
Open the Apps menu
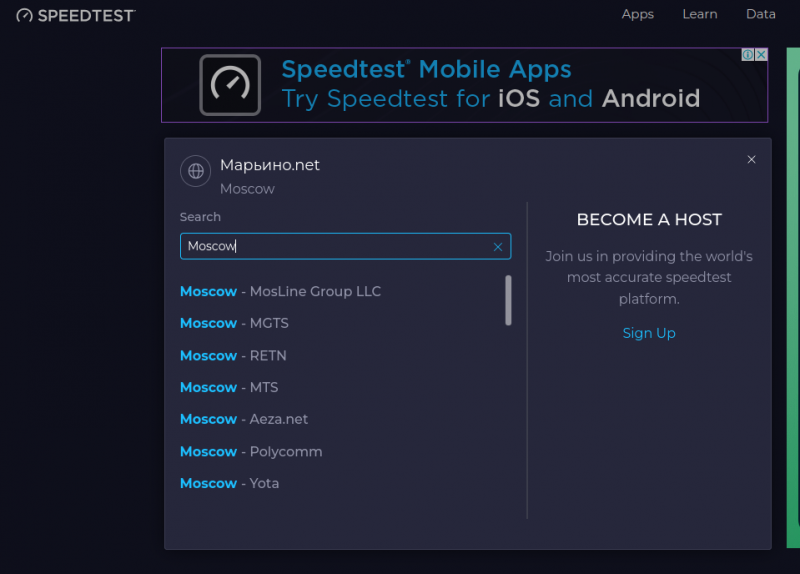(637, 14)
